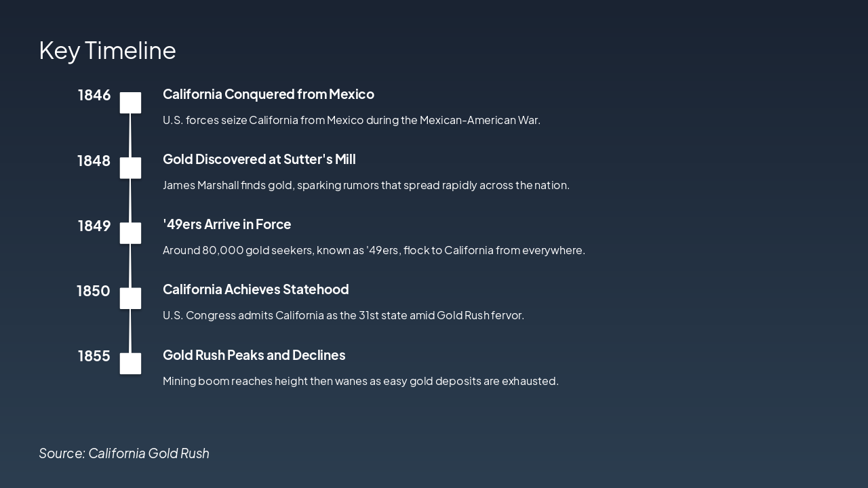Click the 1848 timeline marker square
Viewport: 868px width, 488px height.
coord(130,168)
